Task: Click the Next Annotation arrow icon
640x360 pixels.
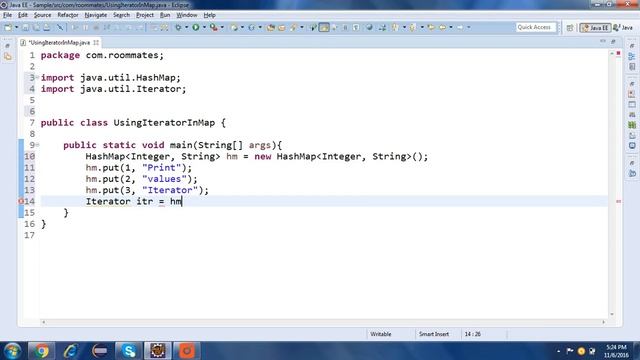Action: (395, 27)
